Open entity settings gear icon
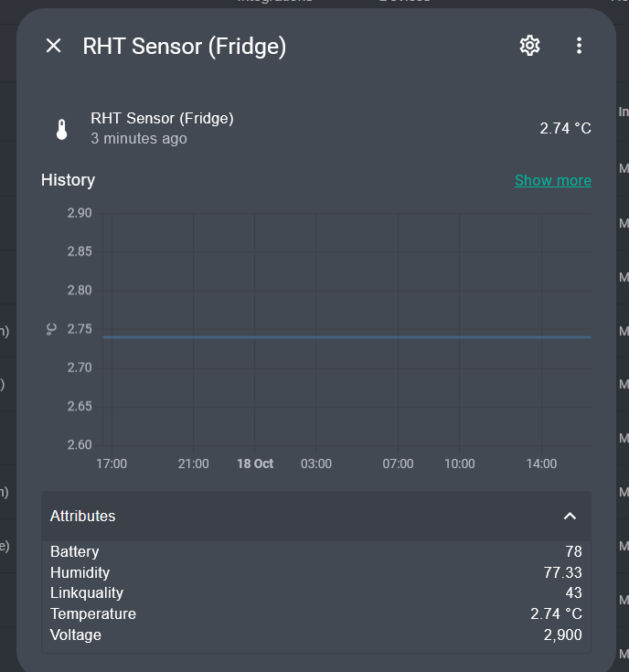Viewport: 629px width, 672px height. click(x=529, y=46)
